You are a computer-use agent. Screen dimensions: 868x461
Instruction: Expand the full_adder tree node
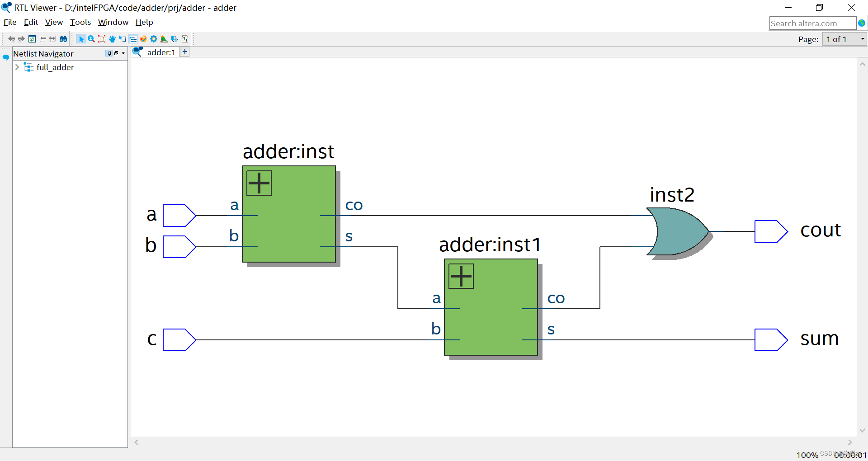17,67
